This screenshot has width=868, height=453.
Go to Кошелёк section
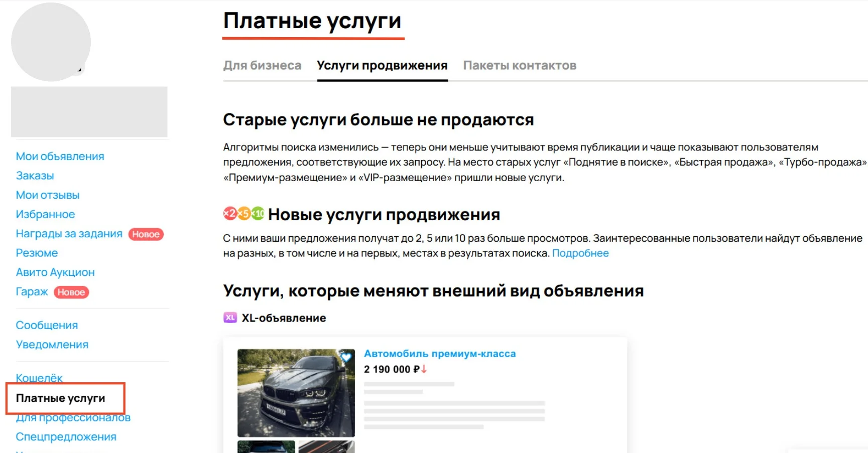point(39,378)
